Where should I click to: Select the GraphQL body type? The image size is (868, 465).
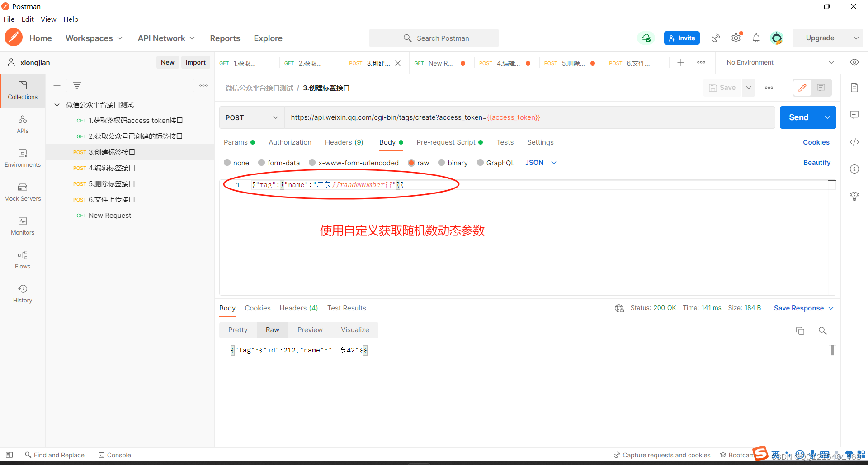(x=480, y=163)
